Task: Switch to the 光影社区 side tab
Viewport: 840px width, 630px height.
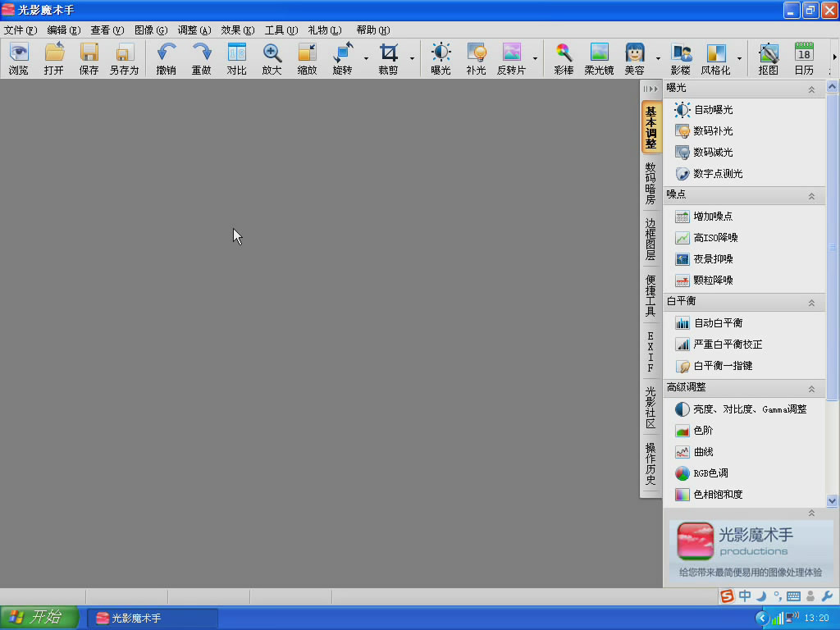Action: tap(651, 408)
